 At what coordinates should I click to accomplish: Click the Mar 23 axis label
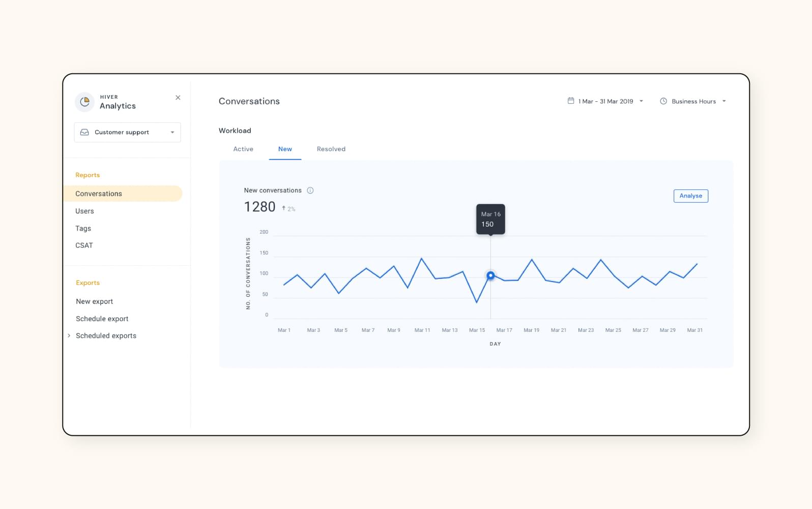pos(586,330)
